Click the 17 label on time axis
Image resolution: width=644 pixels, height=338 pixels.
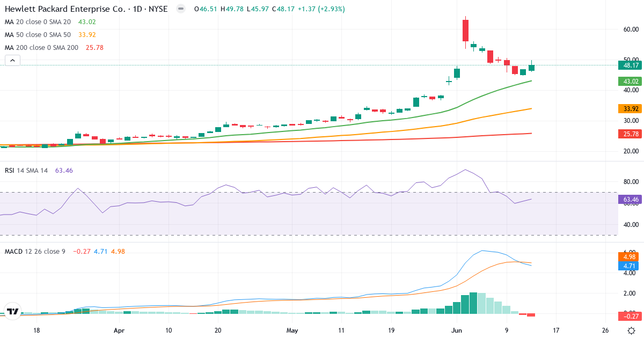point(555,330)
